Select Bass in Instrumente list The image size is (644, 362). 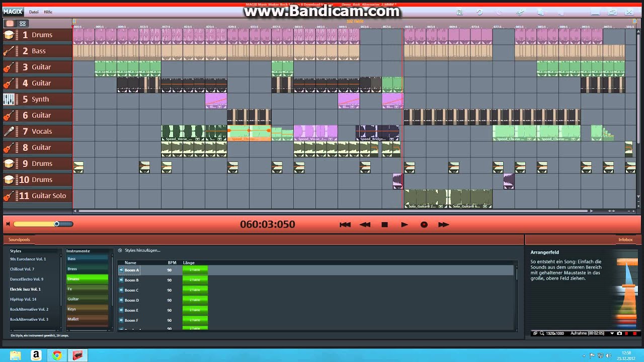(x=88, y=258)
